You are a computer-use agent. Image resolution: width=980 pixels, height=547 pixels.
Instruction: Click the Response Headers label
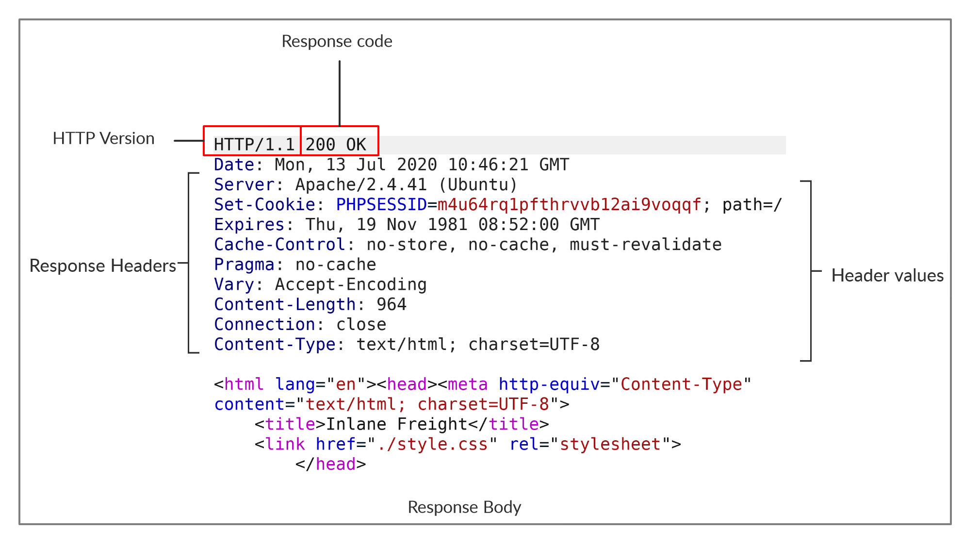tap(102, 265)
